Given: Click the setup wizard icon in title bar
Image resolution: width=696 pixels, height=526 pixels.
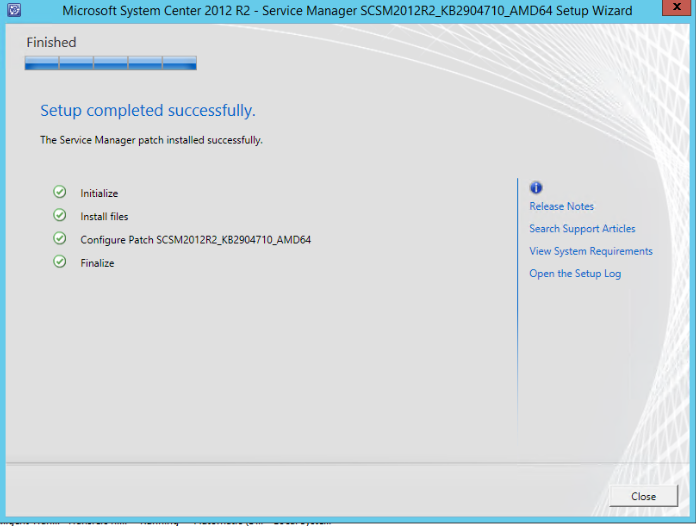Looking at the screenshot, I should click(14, 11).
